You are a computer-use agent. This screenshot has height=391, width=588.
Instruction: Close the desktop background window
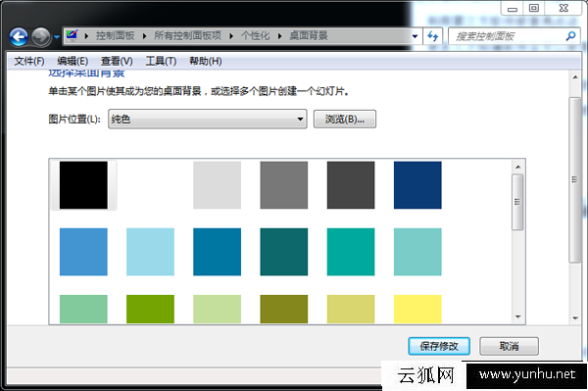pos(563,8)
